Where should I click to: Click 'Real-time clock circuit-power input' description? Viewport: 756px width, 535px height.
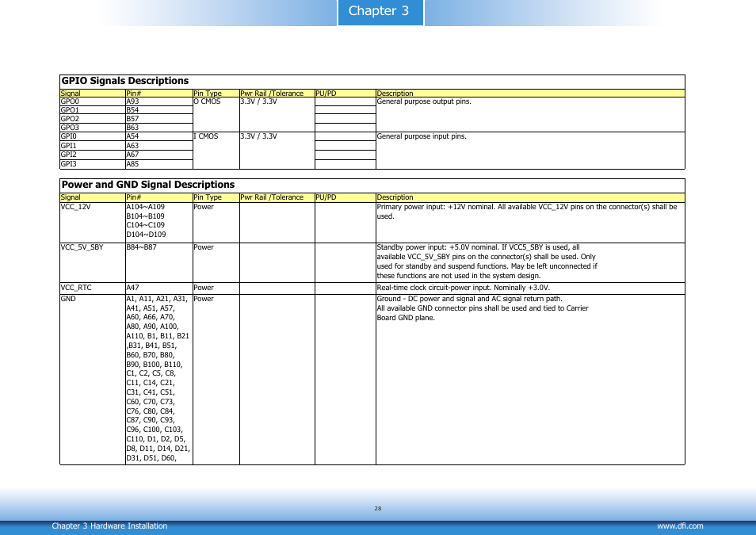click(464, 288)
